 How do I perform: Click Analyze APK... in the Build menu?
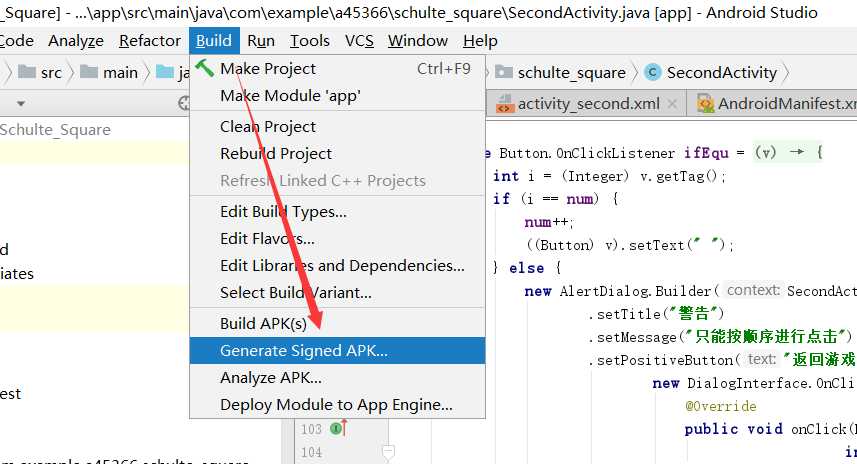click(x=271, y=378)
